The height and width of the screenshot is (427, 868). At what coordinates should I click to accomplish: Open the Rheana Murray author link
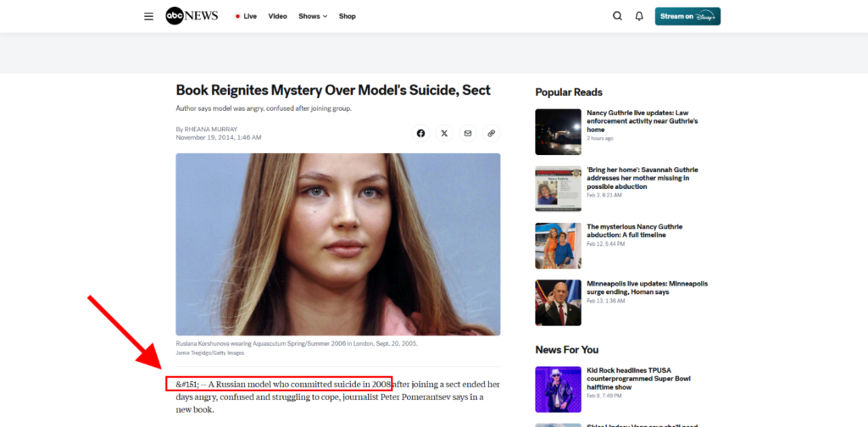(x=211, y=129)
